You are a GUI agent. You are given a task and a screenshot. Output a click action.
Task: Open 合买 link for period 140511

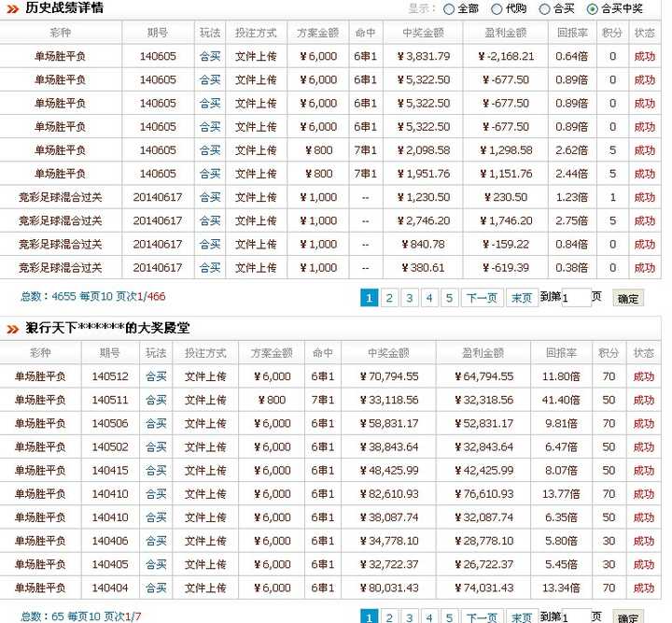point(156,400)
